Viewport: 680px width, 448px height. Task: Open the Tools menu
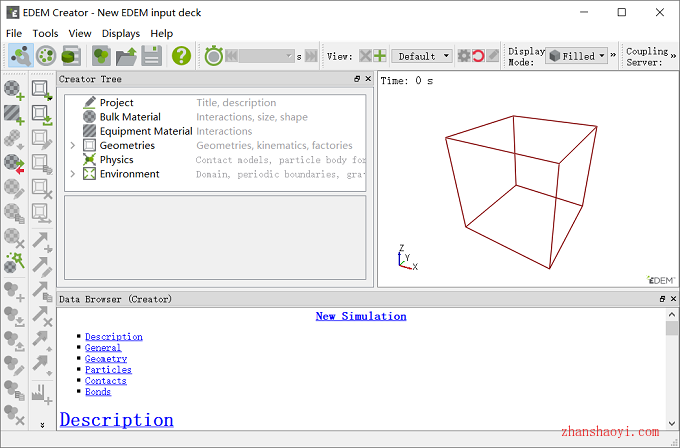point(45,33)
